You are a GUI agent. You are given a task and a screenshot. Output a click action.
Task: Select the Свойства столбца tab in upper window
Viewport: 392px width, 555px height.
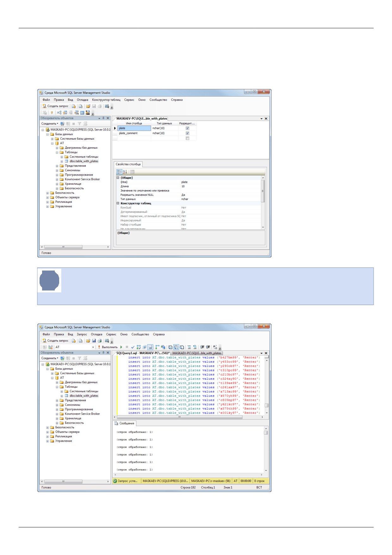tap(128, 164)
